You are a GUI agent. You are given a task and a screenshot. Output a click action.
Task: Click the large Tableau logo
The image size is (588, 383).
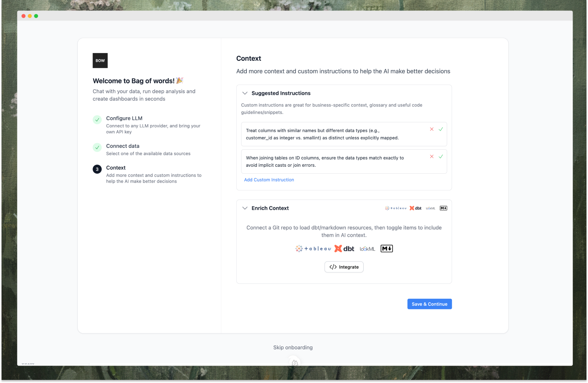[x=313, y=249]
